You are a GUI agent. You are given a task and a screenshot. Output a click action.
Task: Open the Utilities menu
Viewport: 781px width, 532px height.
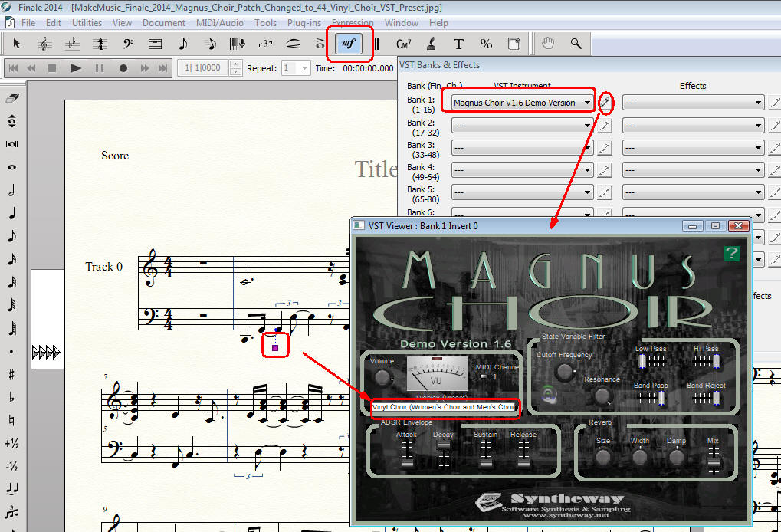click(87, 23)
